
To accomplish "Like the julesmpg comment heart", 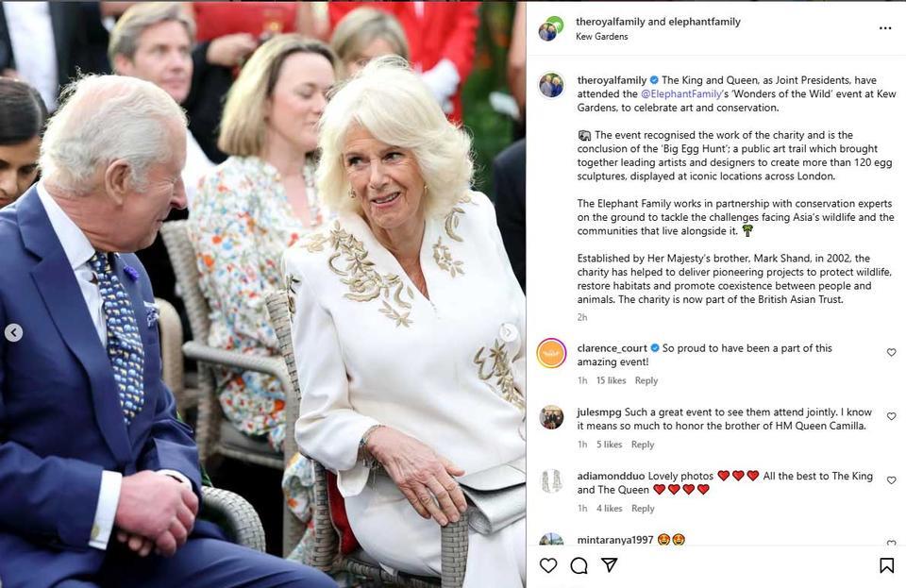I will point(892,416).
